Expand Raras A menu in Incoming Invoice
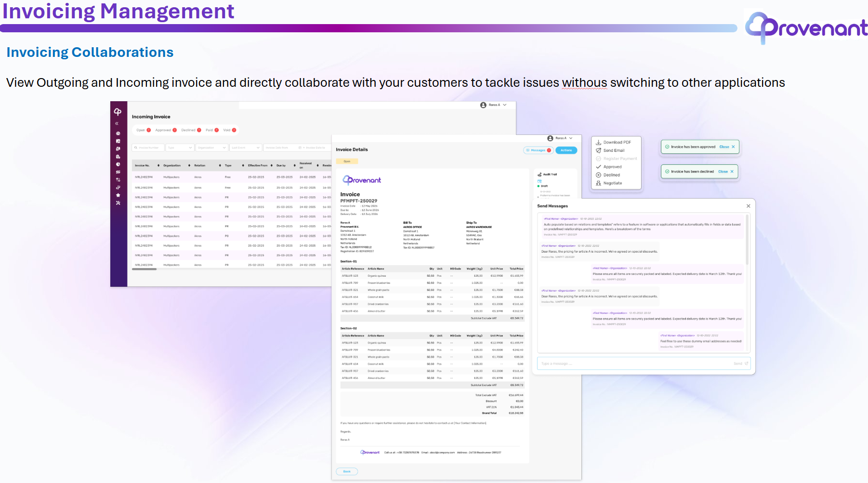 point(505,105)
